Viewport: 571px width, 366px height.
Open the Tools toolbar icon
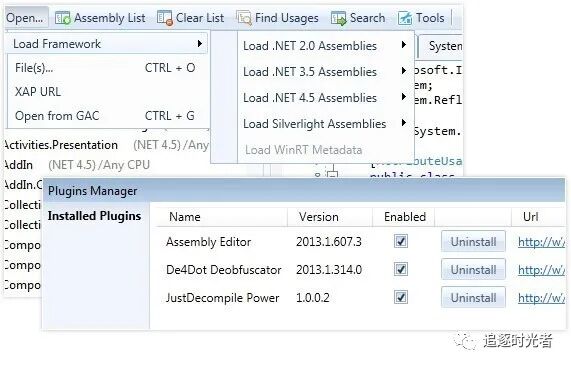pos(405,18)
